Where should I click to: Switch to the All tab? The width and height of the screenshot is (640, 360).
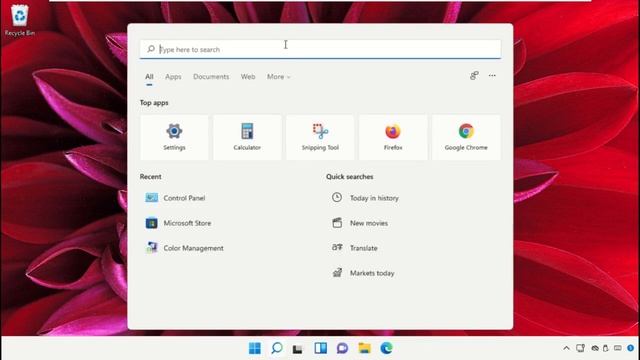pos(149,77)
